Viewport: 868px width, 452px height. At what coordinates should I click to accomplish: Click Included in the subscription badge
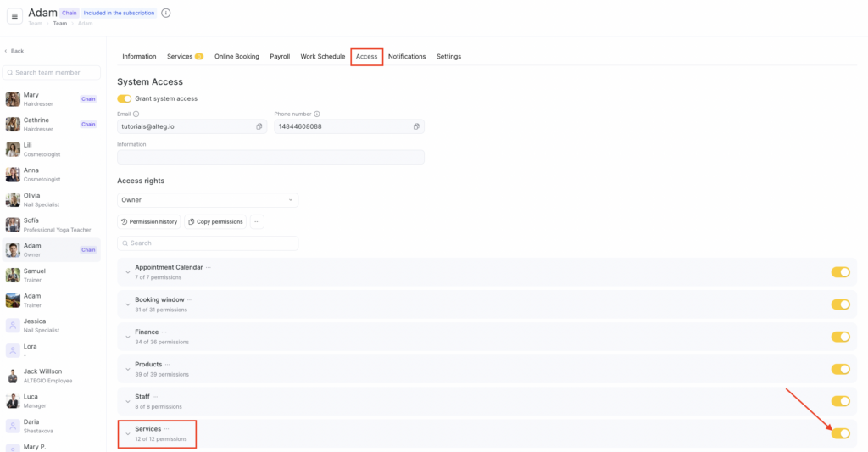(119, 13)
